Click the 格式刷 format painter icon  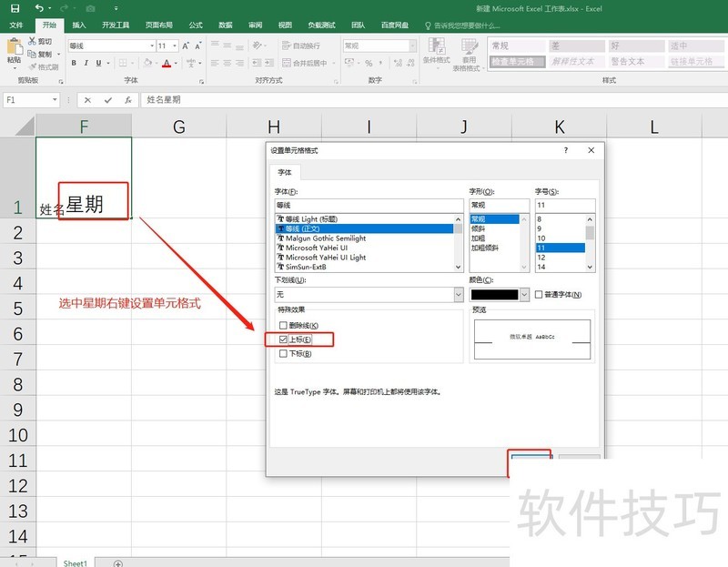(34, 66)
